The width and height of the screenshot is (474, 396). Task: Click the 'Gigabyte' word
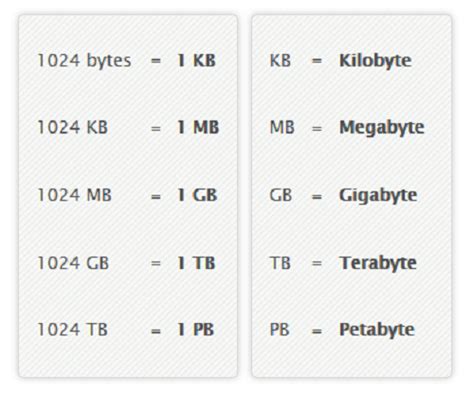pos(378,196)
